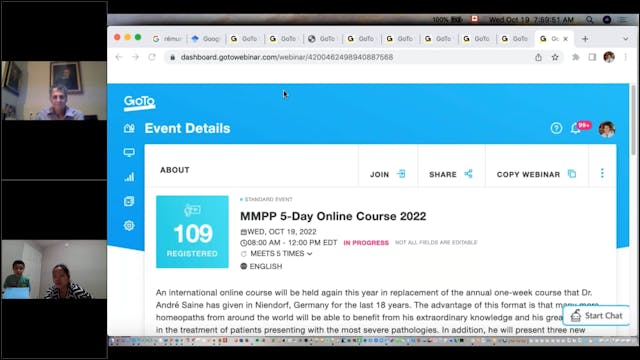Click the 109 Registered tile
This screenshot has width=640, height=360.
click(x=192, y=232)
